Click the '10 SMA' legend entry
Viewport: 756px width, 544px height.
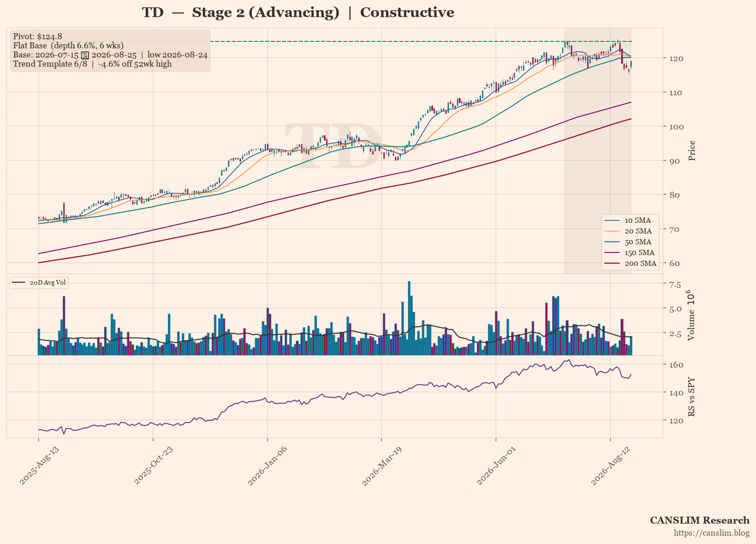[629, 220]
